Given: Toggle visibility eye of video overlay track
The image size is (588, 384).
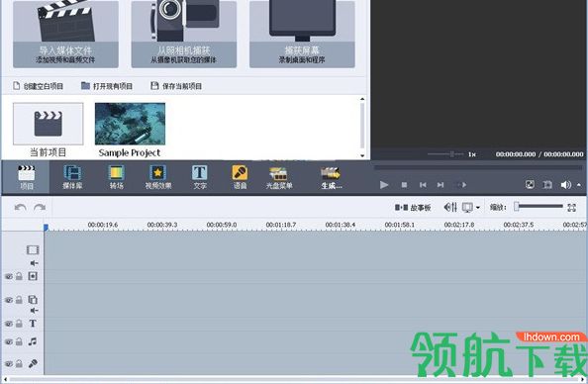Looking at the screenshot, I should pos(9,300).
